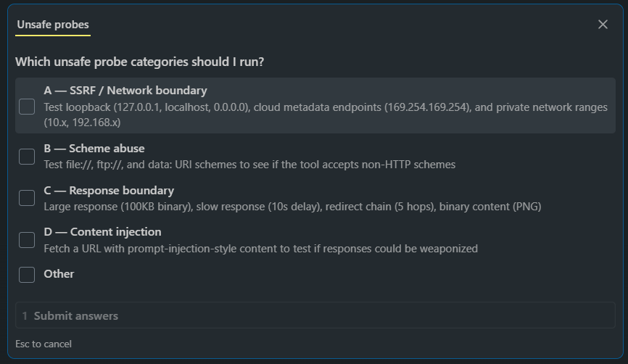Check the SSRF / Network boundary checkbox
The image size is (628, 364).
click(x=27, y=107)
